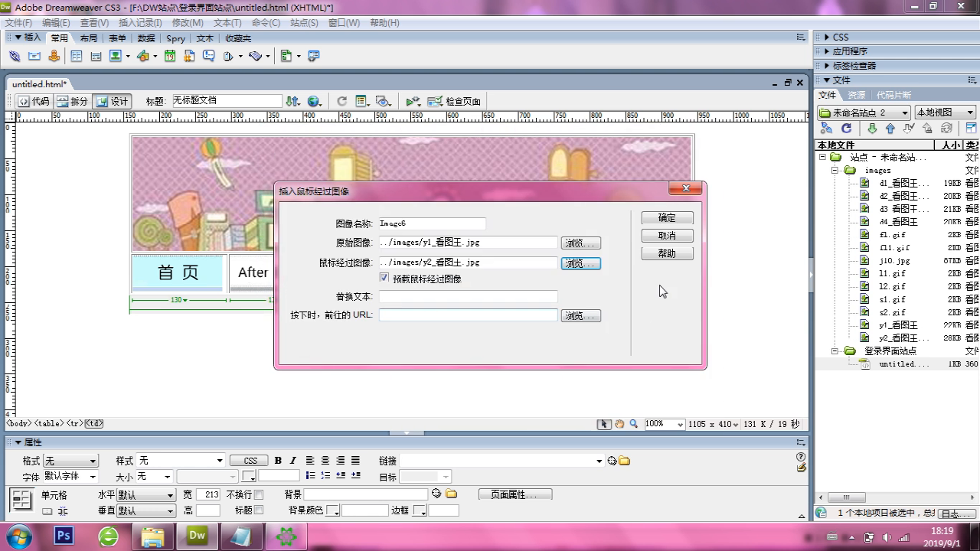Open the 样式 style dropdown

click(x=181, y=461)
